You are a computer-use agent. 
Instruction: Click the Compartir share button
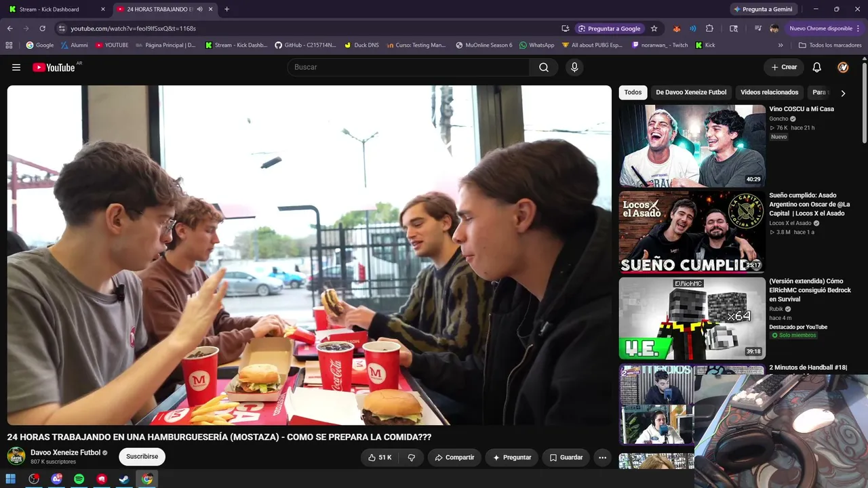point(454,457)
